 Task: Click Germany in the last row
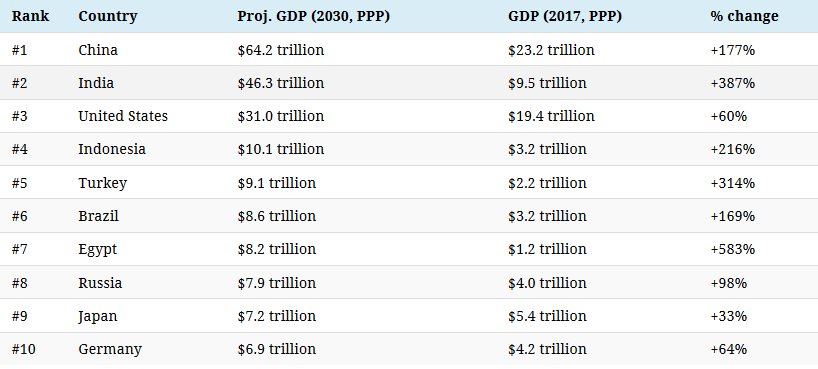pos(110,349)
